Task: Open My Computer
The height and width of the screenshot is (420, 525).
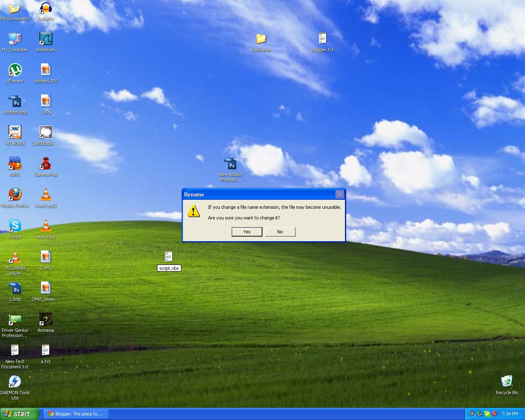Action: pos(15,40)
